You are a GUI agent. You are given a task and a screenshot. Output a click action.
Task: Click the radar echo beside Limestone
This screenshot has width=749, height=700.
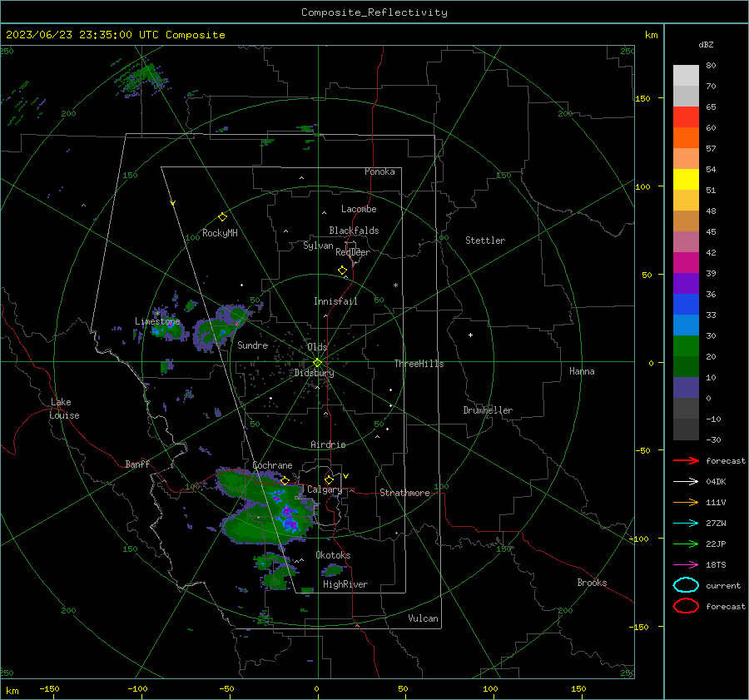168,330
